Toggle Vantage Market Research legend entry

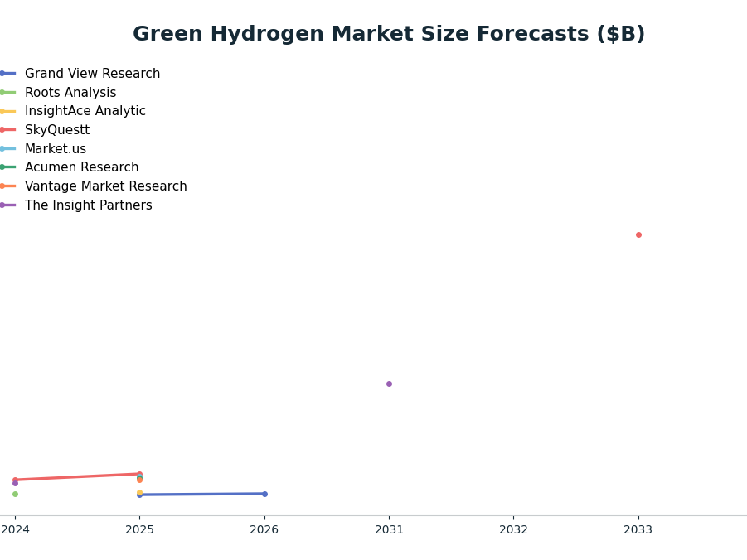tap(94, 186)
